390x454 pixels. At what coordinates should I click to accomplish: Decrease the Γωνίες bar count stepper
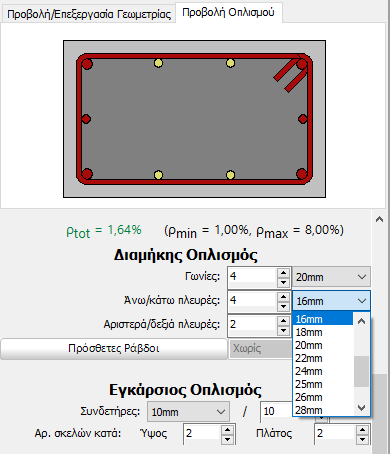283,282
